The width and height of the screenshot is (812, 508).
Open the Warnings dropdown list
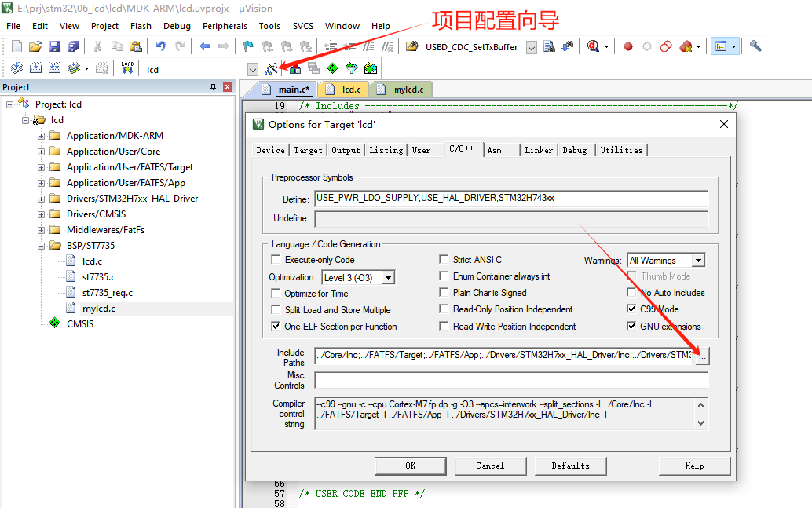tap(699, 261)
